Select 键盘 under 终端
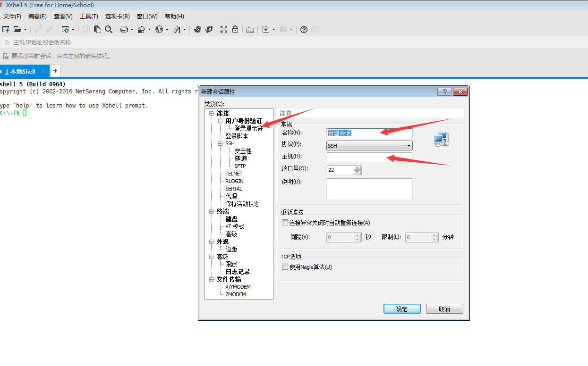 [x=231, y=219]
